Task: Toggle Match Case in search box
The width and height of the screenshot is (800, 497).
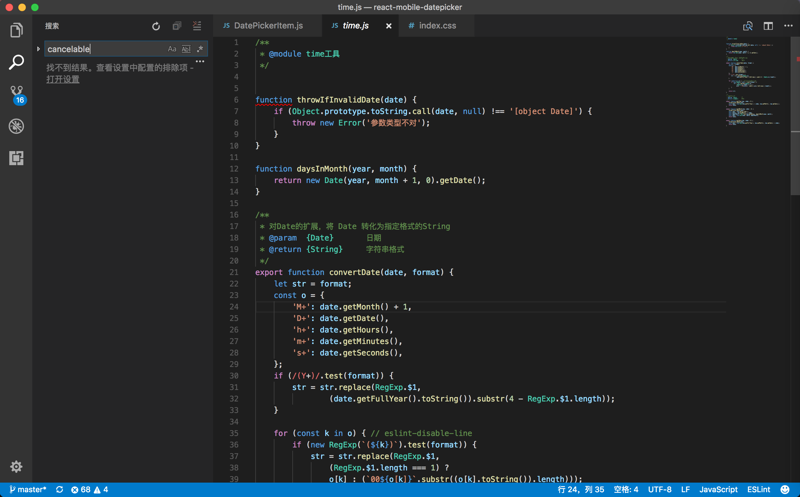Action: click(172, 49)
